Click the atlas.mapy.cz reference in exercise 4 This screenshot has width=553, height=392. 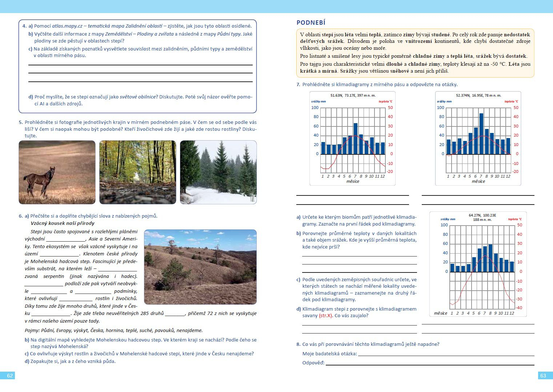[67, 26]
